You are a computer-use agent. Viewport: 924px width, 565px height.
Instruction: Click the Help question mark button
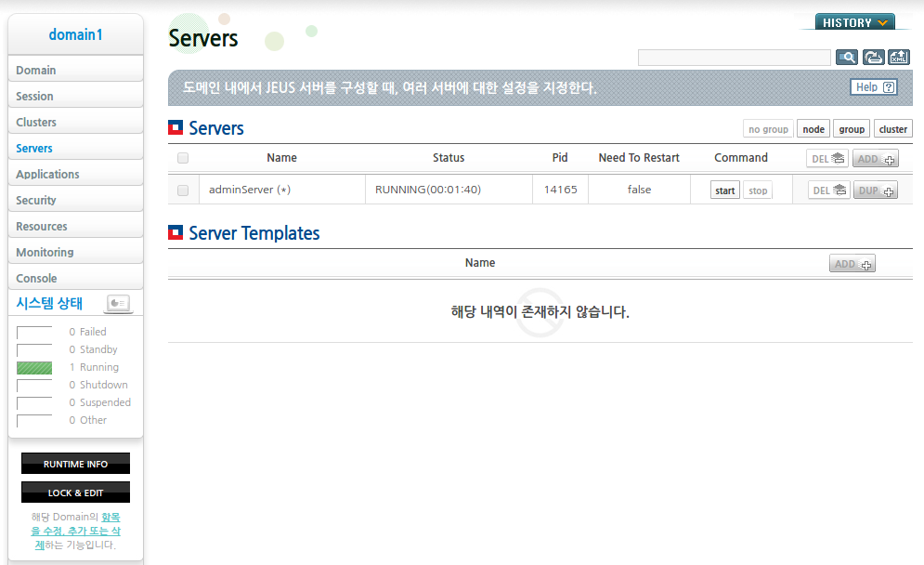[874, 87]
